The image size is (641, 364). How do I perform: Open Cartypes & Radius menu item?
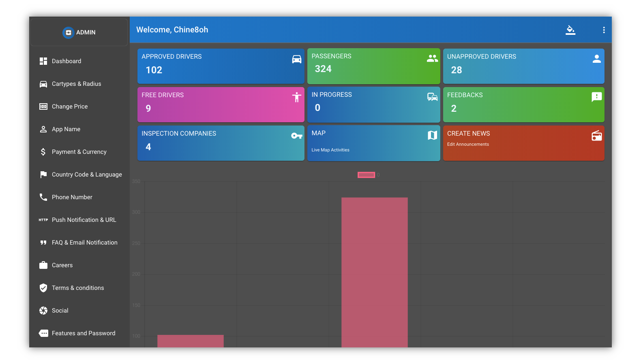pyautogui.click(x=76, y=84)
